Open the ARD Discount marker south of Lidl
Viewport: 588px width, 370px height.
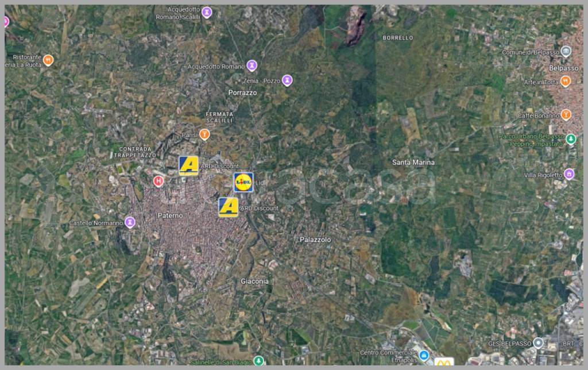(x=228, y=207)
